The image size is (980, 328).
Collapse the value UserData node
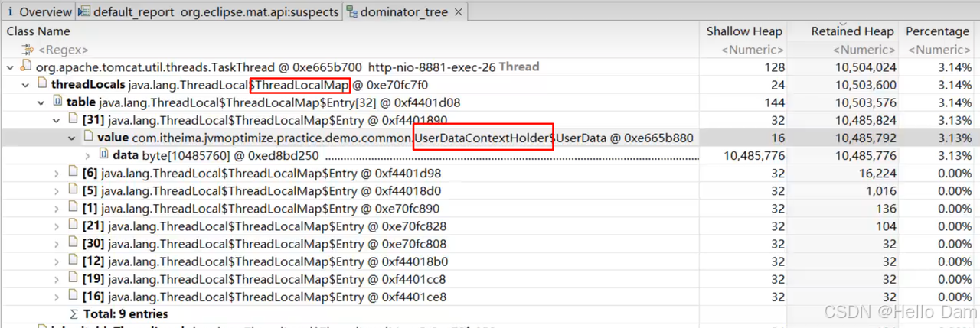(71, 138)
